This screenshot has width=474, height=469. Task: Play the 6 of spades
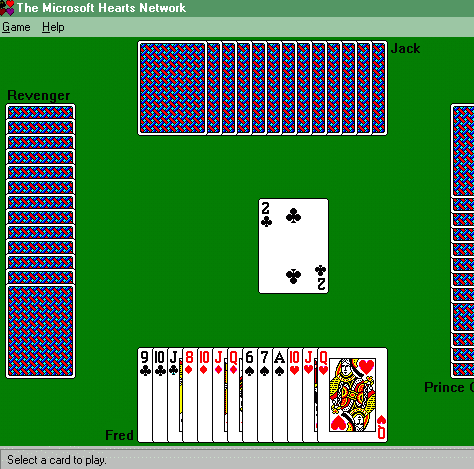tap(250, 395)
